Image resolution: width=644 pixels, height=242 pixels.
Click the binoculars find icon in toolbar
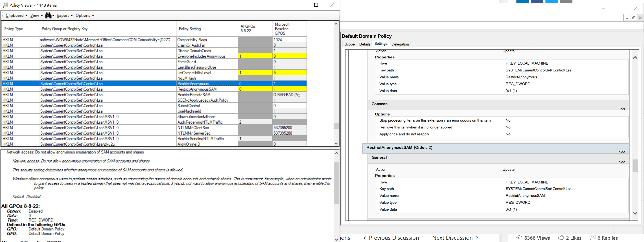point(48,16)
